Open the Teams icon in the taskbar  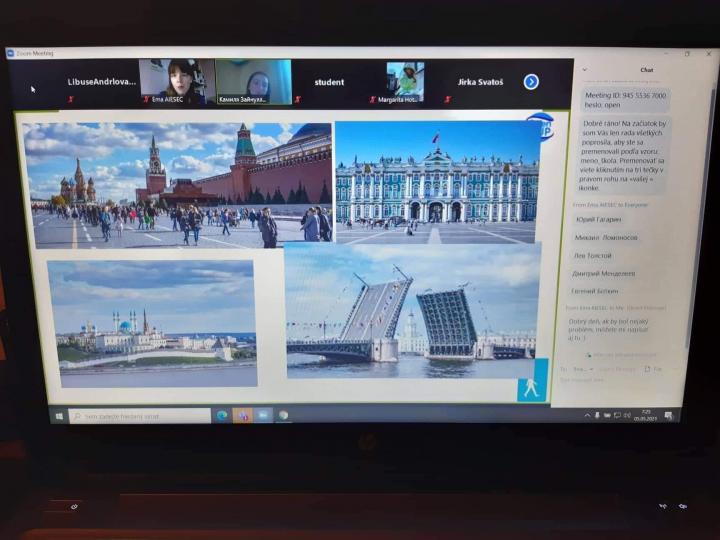pos(242,416)
